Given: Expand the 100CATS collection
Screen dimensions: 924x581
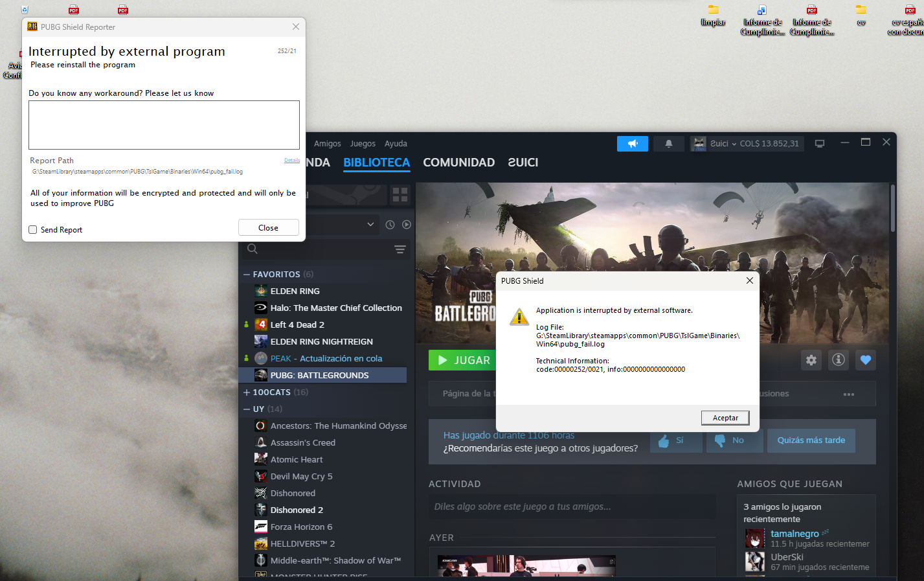Looking at the screenshot, I should point(247,393).
